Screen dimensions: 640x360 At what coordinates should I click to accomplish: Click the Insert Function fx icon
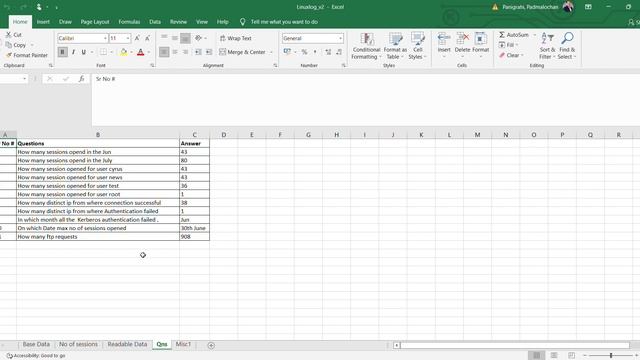(81, 79)
